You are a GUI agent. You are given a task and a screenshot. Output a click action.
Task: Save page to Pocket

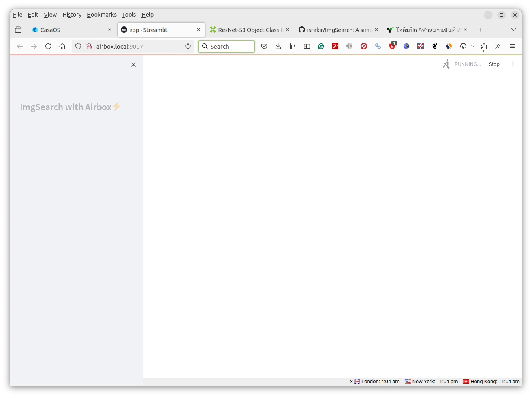point(264,46)
